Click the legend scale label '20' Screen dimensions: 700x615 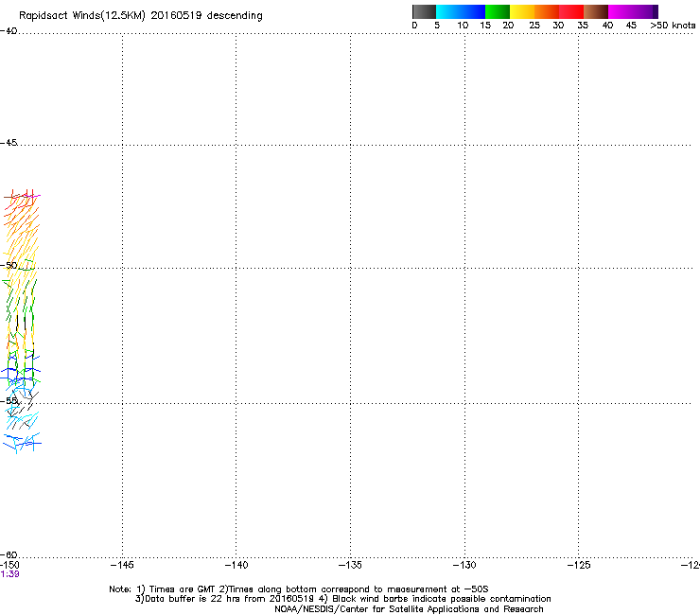508,26
